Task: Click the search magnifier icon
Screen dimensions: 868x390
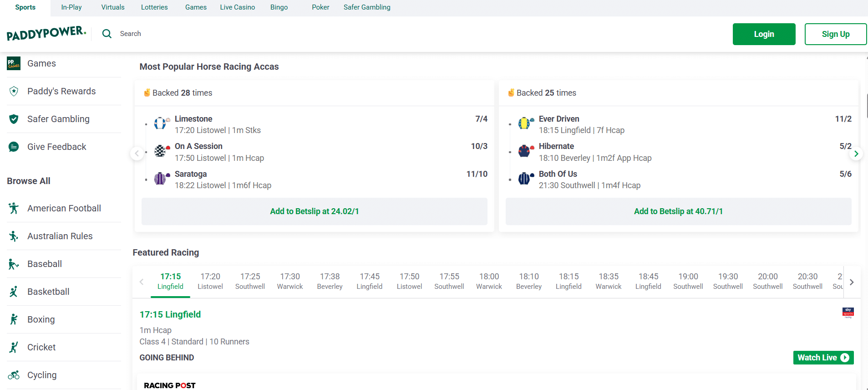Action: pyautogui.click(x=107, y=34)
